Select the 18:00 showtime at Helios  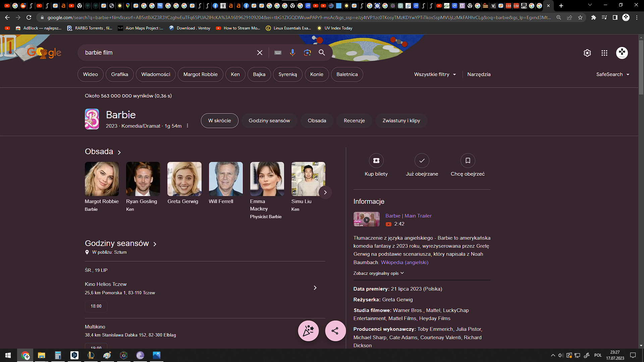click(x=96, y=306)
